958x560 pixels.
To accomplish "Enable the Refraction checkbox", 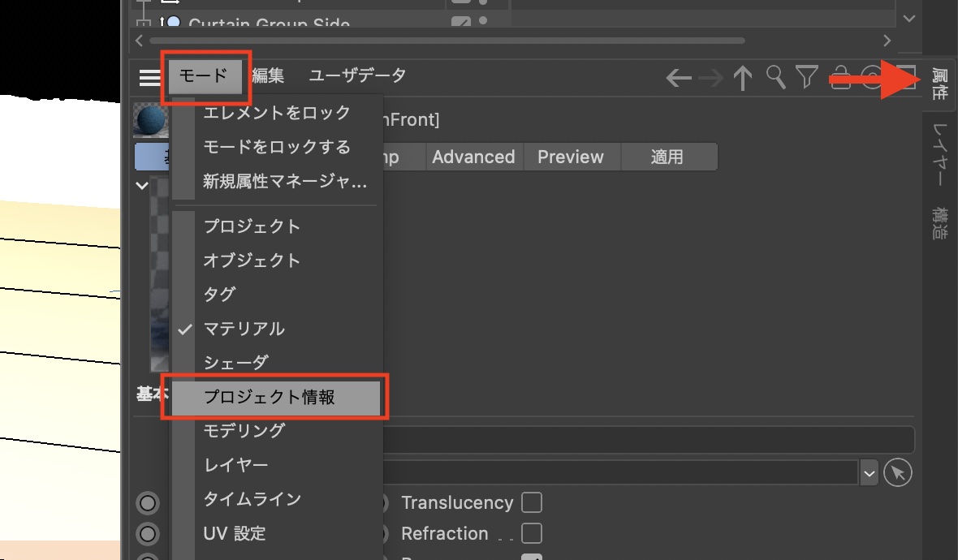I will click(532, 533).
